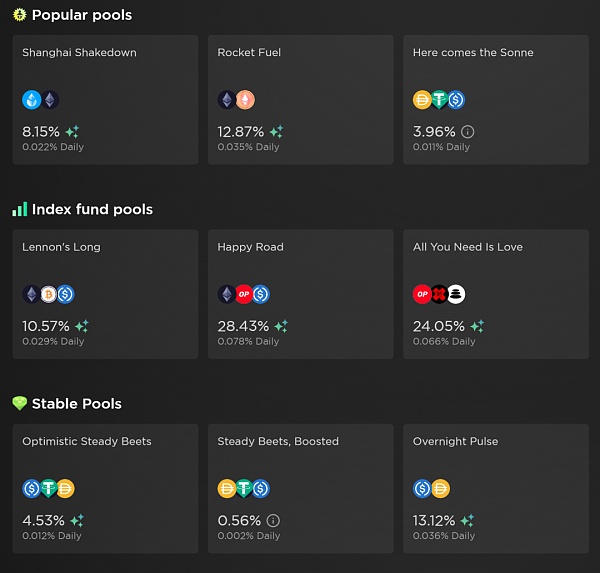
Task: Click the 24.05% APR value
Action: click(439, 326)
